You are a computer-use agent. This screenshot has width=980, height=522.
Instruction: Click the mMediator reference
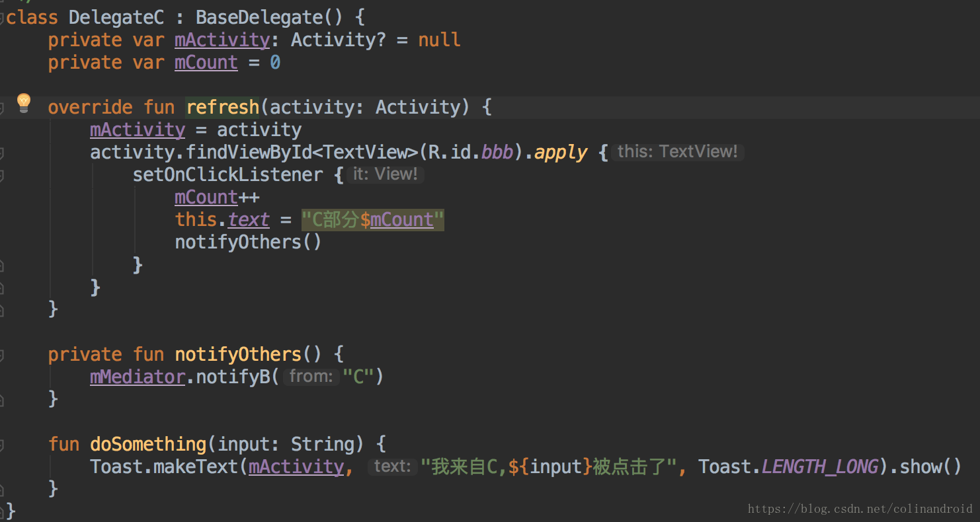click(x=138, y=377)
